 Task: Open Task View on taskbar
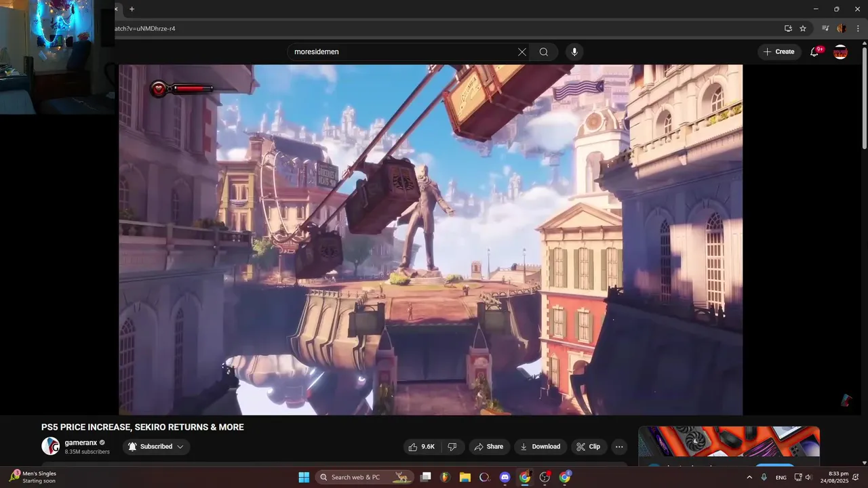(x=425, y=477)
